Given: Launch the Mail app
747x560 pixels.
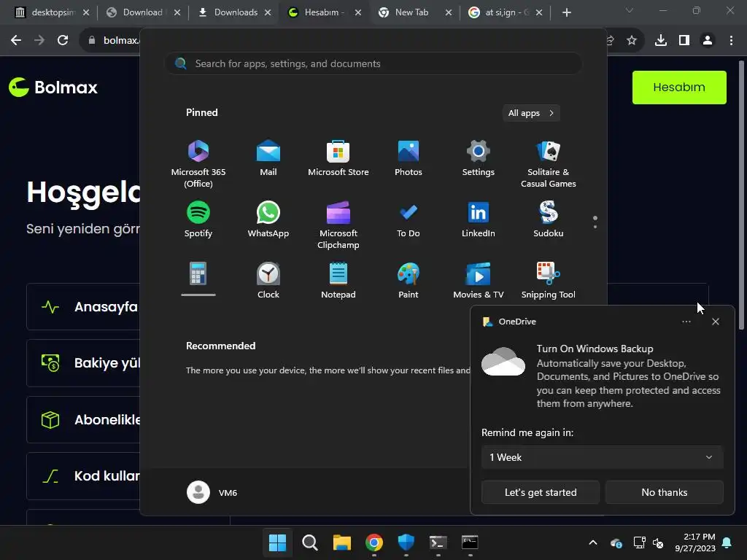Looking at the screenshot, I should click(x=268, y=157).
